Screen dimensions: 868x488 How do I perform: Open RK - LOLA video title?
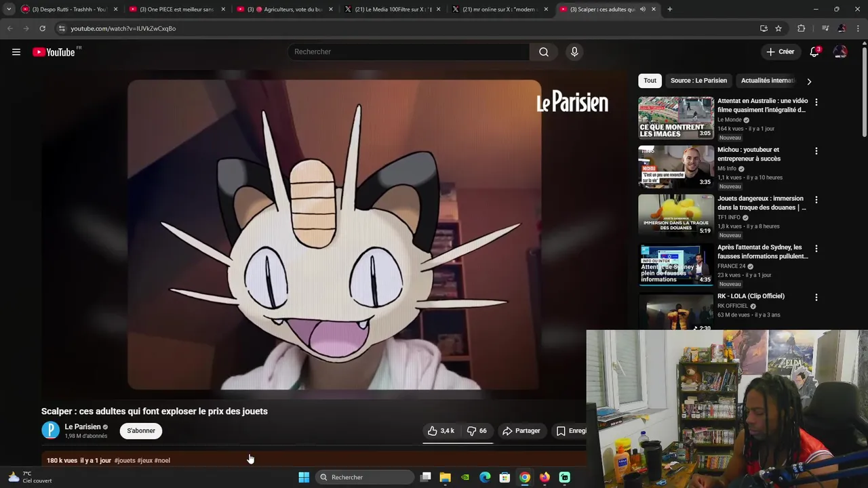tap(751, 296)
